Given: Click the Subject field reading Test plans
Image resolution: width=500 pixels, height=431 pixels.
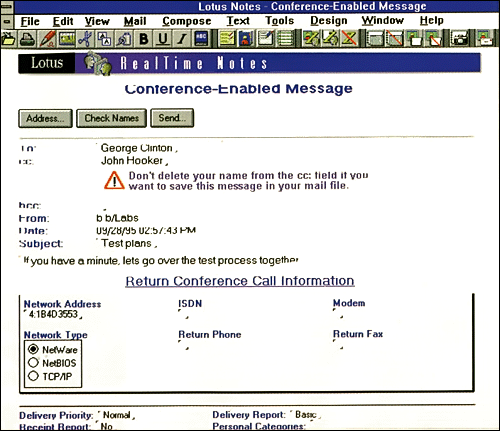Looking at the screenshot, I should 127,243.
